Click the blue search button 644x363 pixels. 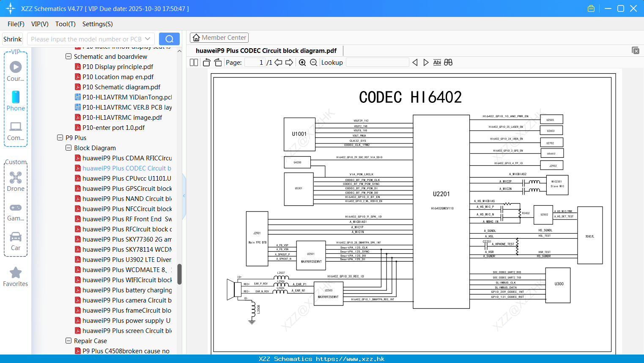[169, 39]
